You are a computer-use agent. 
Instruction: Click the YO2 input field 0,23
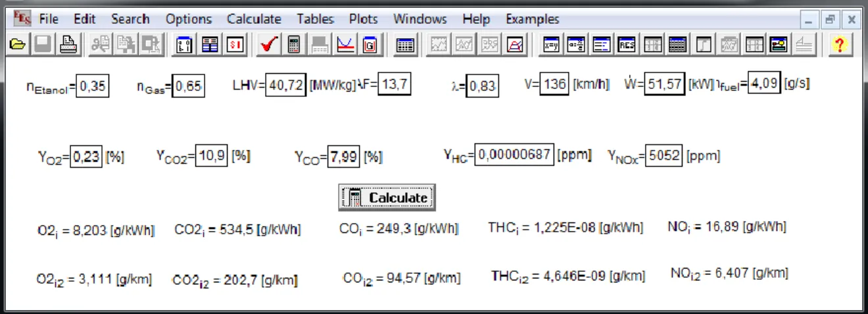[86, 157]
